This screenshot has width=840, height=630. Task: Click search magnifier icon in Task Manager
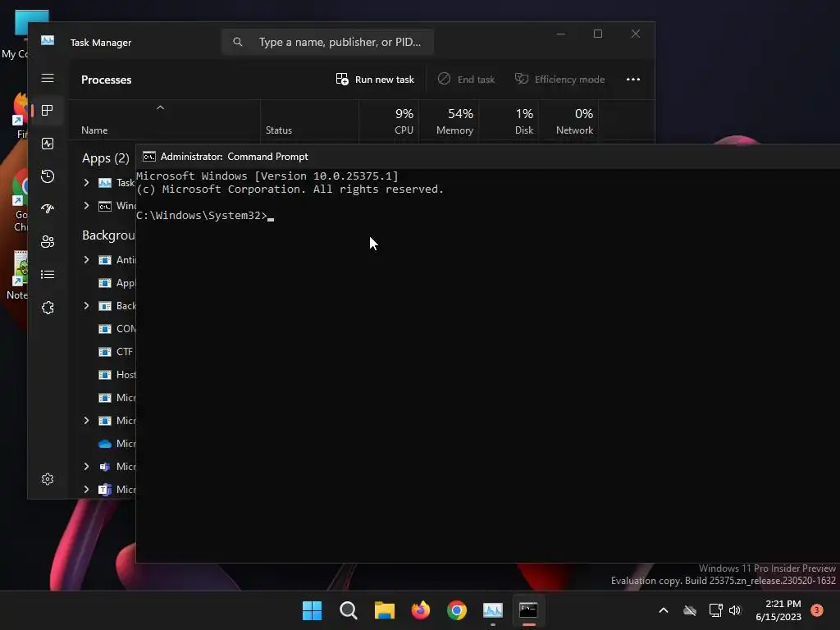(238, 42)
